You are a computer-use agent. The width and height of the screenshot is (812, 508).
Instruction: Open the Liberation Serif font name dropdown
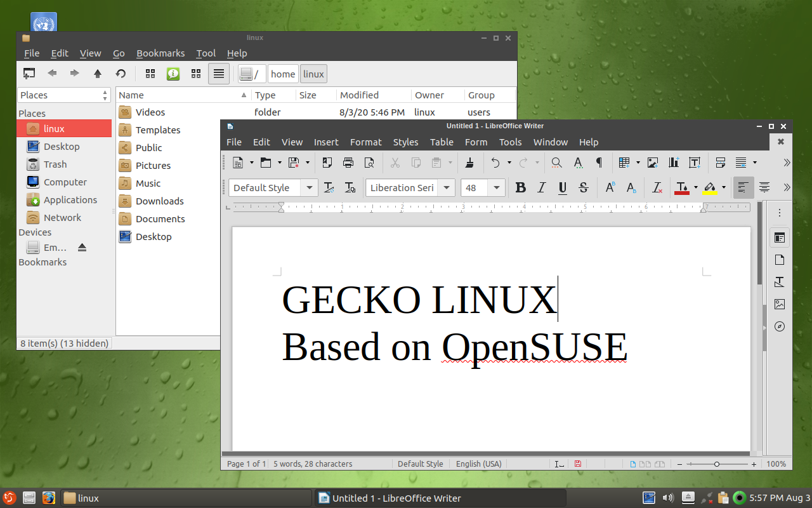pyautogui.click(x=447, y=187)
